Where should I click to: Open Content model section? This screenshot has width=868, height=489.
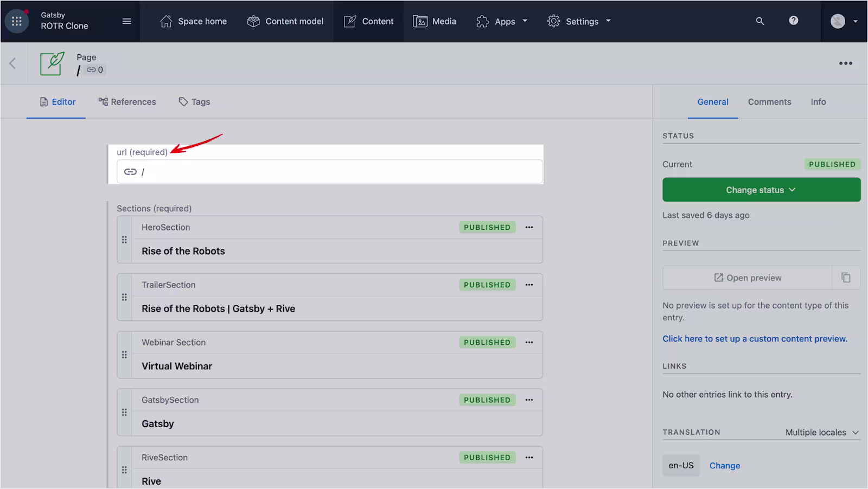coord(285,21)
